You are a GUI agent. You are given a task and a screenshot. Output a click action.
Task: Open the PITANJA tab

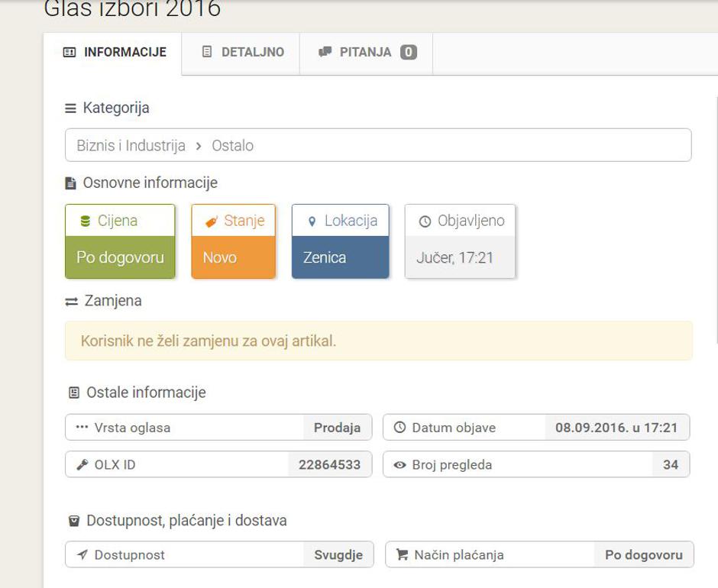(x=367, y=53)
